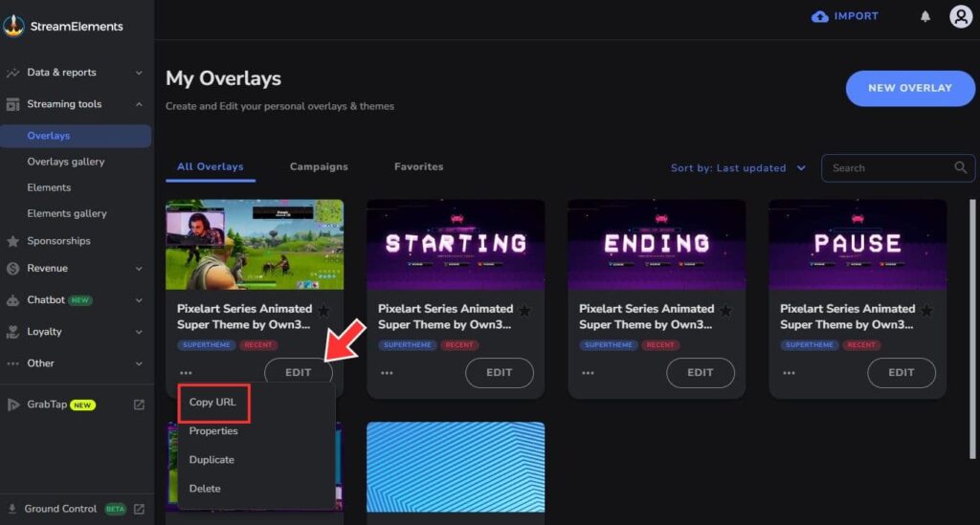Open Overlays gallery in the sidebar
Screen dimensions: 980x525
coord(66,162)
